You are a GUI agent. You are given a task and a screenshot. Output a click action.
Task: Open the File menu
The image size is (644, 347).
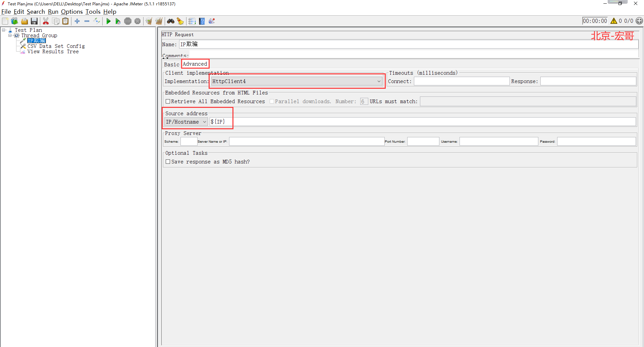point(6,12)
